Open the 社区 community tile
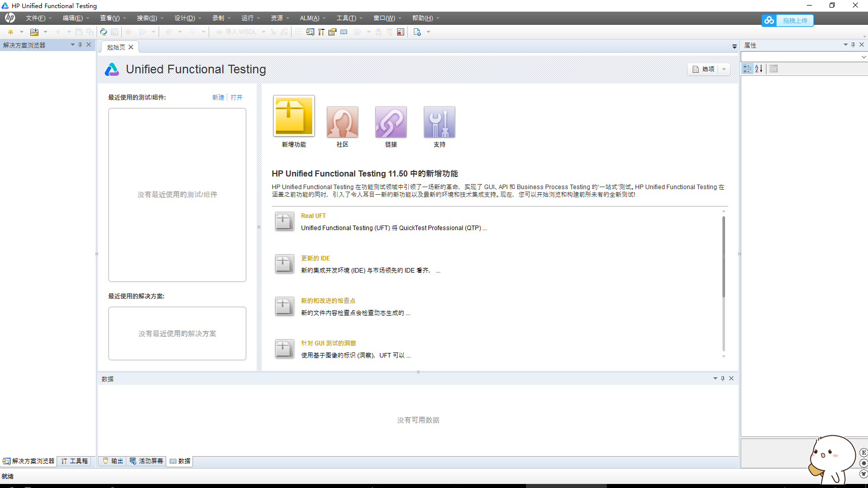The width and height of the screenshot is (868, 488). pos(343,122)
